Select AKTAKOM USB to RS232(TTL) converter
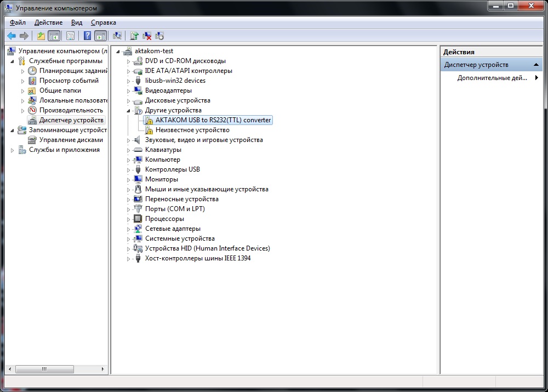The image size is (548, 392). tap(213, 120)
